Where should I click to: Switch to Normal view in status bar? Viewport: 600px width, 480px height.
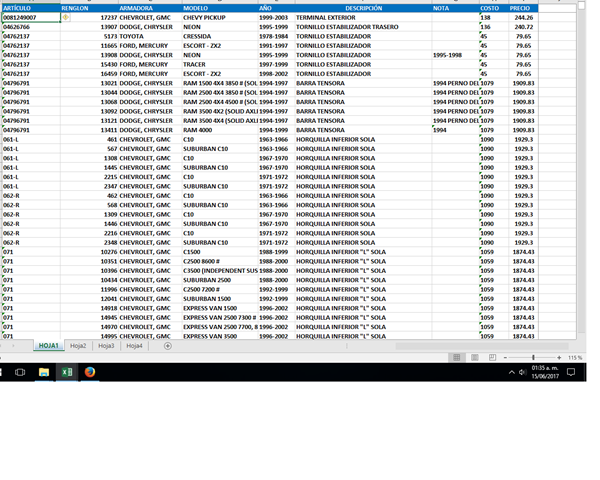coord(457,358)
